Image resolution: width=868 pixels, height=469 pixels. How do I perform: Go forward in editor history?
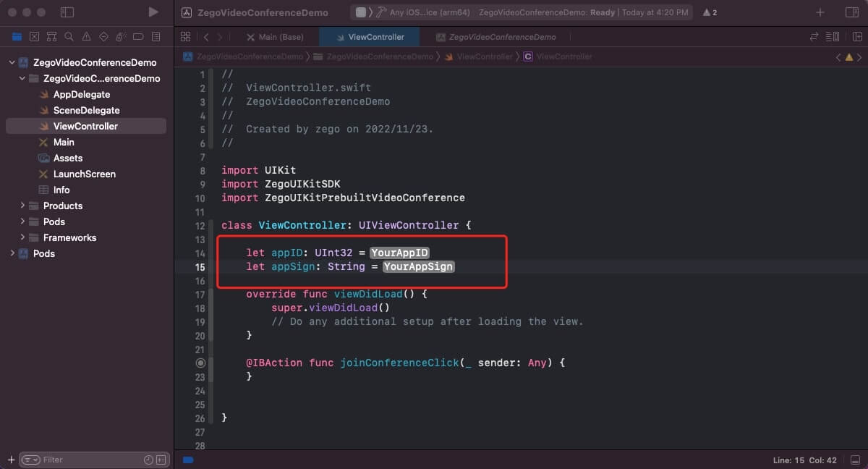[220, 37]
